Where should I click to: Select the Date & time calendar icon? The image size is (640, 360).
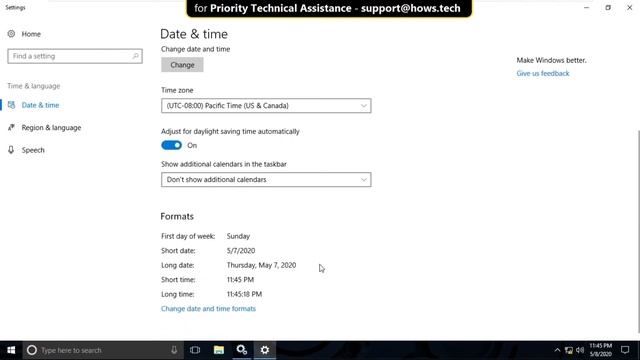point(11,105)
